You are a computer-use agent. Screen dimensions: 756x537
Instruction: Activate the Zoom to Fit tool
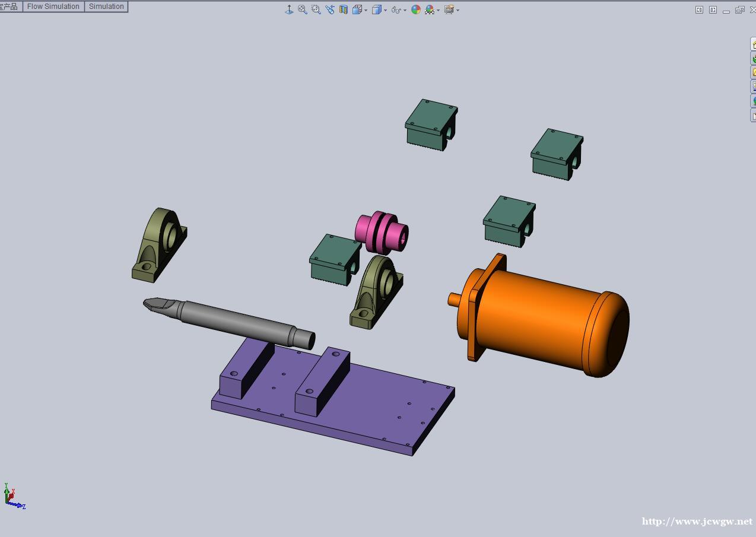click(303, 9)
